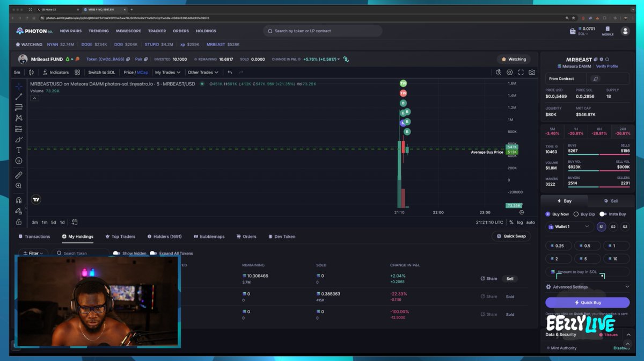Select the 0.25 SOL amount preset
Screen dimensions: 644x361
click(x=559, y=246)
